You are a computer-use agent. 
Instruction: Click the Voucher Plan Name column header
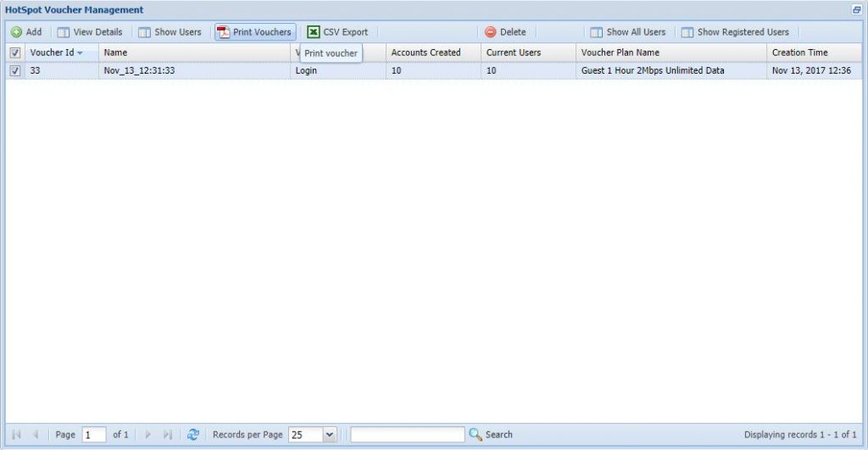[x=620, y=53]
